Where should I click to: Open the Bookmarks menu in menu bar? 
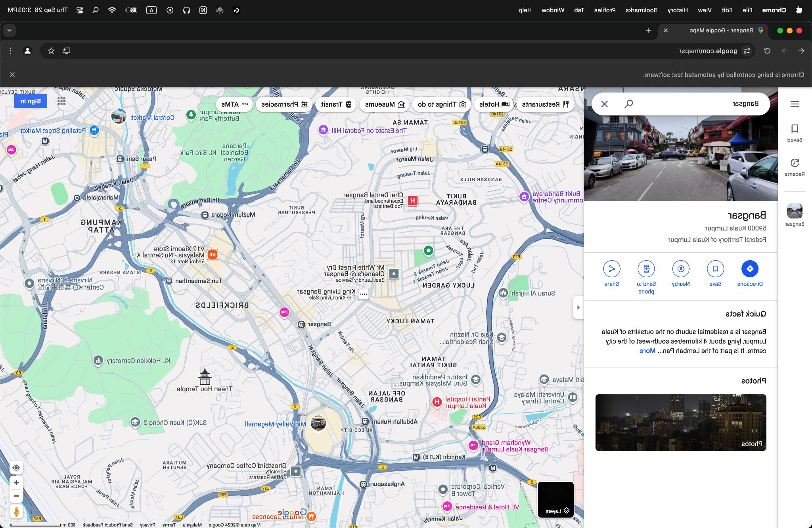[x=642, y=10]
